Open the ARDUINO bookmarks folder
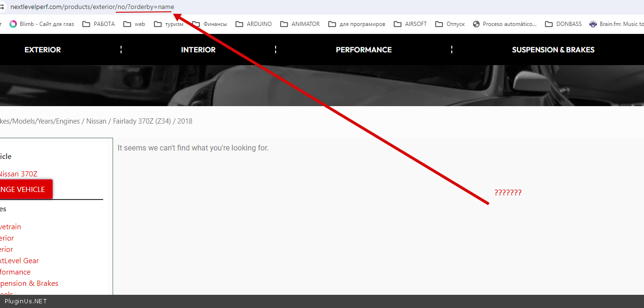 click(253, 24)
